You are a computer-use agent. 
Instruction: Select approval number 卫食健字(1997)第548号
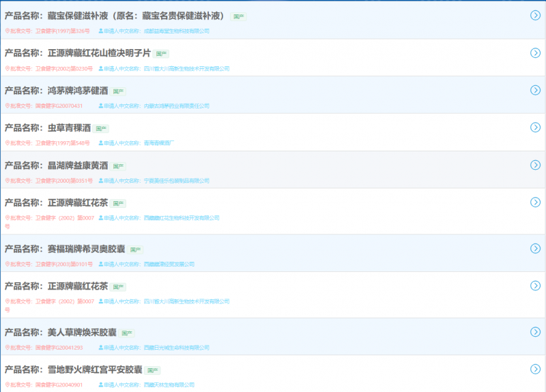pyautogui.click(x=62, y=143)
